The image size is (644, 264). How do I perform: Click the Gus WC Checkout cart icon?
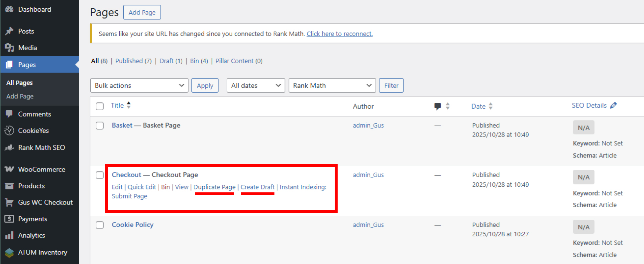click(x=9, y=202)
